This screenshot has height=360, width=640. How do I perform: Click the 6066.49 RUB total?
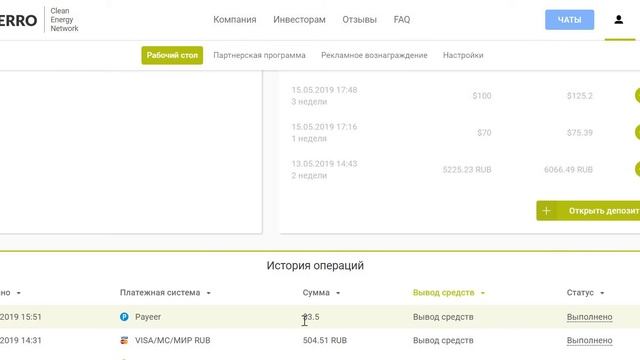568,169
